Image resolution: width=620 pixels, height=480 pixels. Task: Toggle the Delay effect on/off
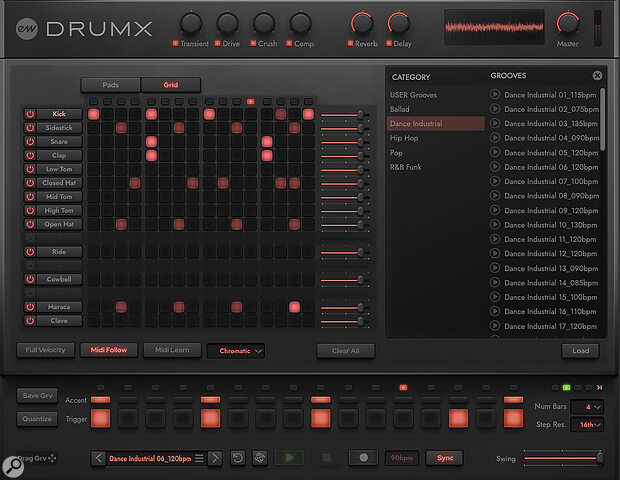click(x=389, y=43)
